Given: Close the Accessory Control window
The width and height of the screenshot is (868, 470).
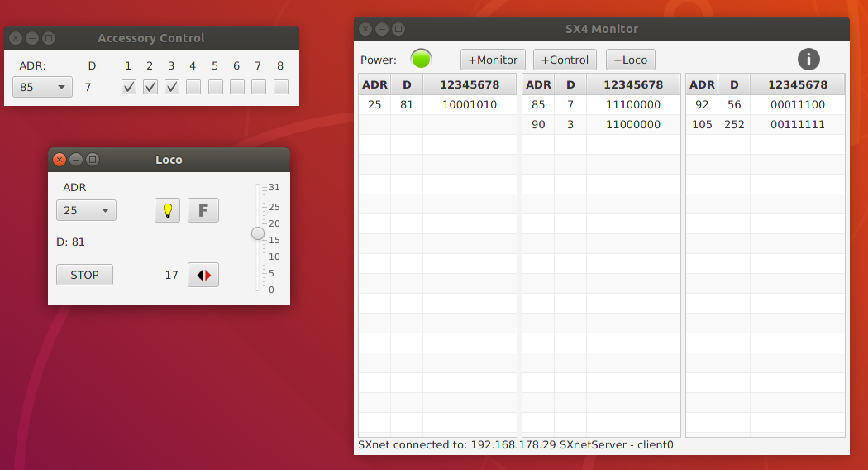Looking at the screenshot, I should point(16,38).
